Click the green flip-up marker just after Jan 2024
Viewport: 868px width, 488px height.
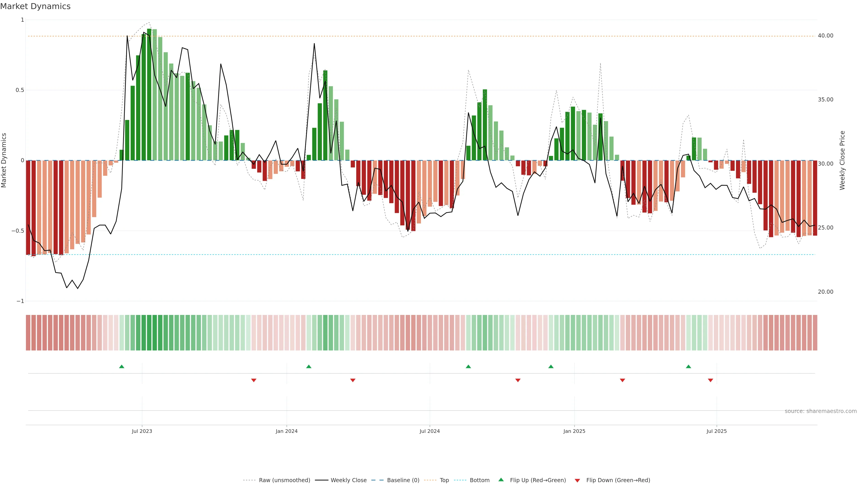[x=309, y=366]
